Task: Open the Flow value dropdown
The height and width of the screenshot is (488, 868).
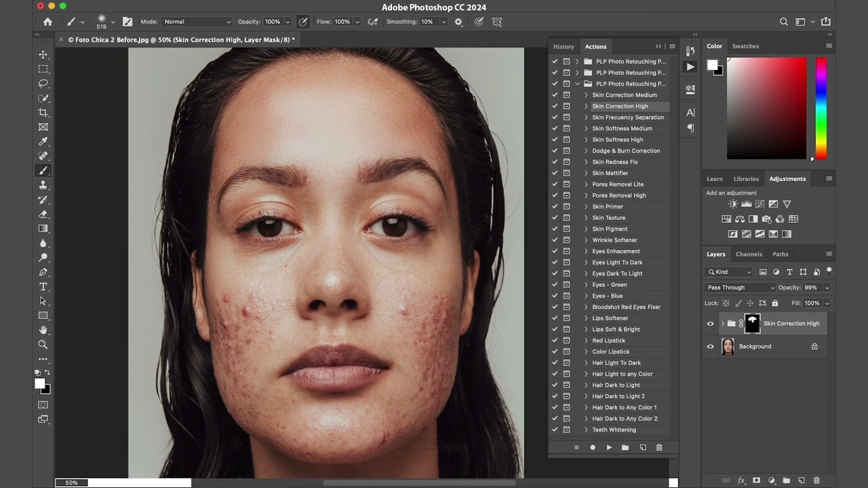Action: [x=357, y=22]
